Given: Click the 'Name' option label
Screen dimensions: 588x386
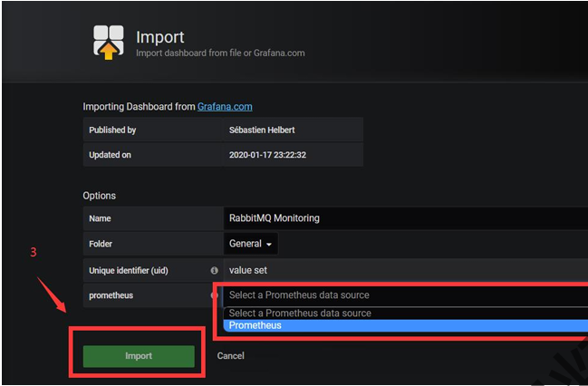Looking at the screenshot, I should pyautogui.click(x=100, y=218).
